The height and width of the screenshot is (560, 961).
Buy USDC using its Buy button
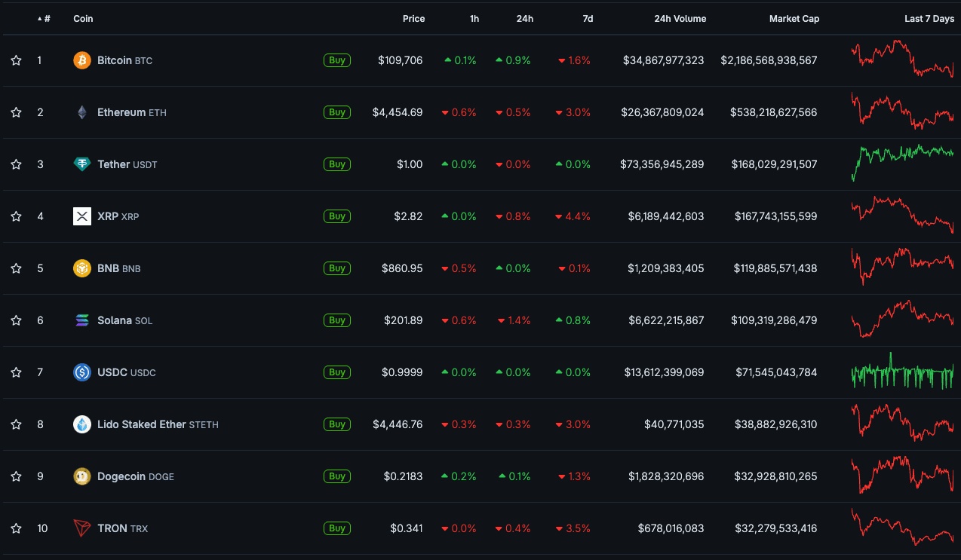click(337, 372)
